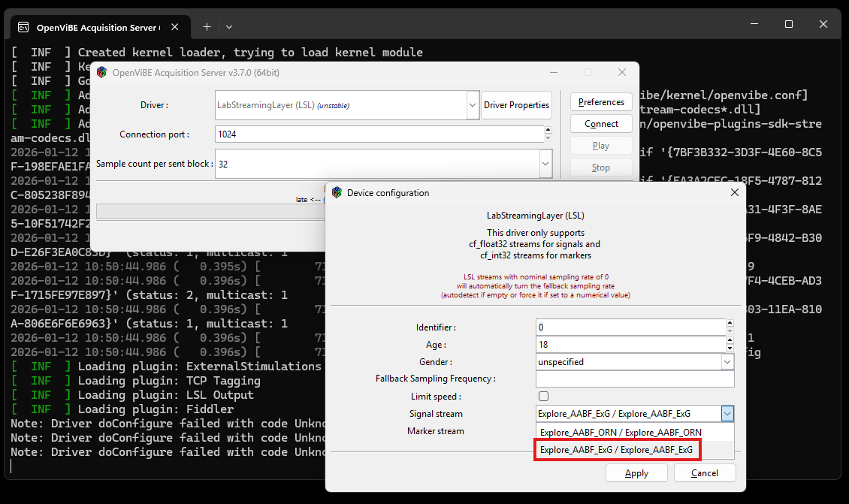Open a new terminal tab
The image size is (849, 504).
click(x=207, y=27)
